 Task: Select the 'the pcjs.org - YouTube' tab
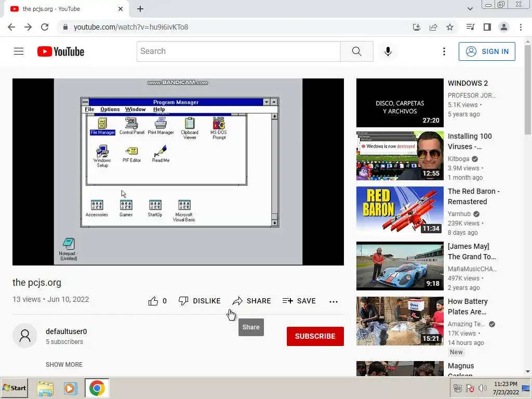point(66,9)
